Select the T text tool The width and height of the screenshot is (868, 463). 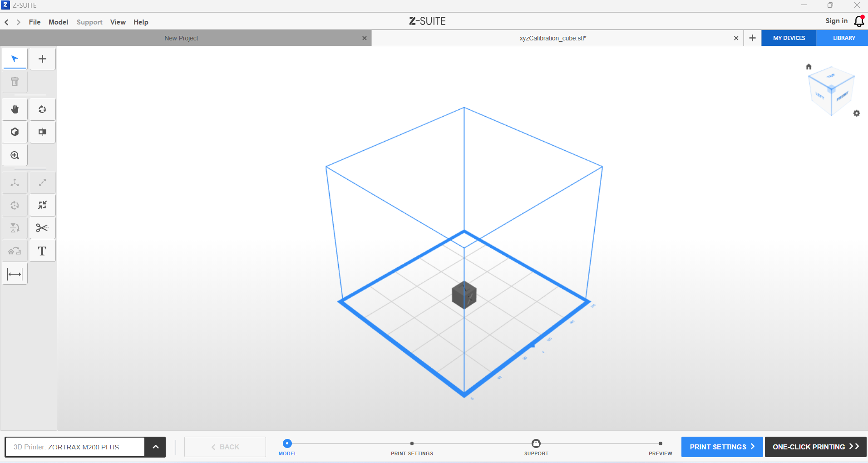42,251
